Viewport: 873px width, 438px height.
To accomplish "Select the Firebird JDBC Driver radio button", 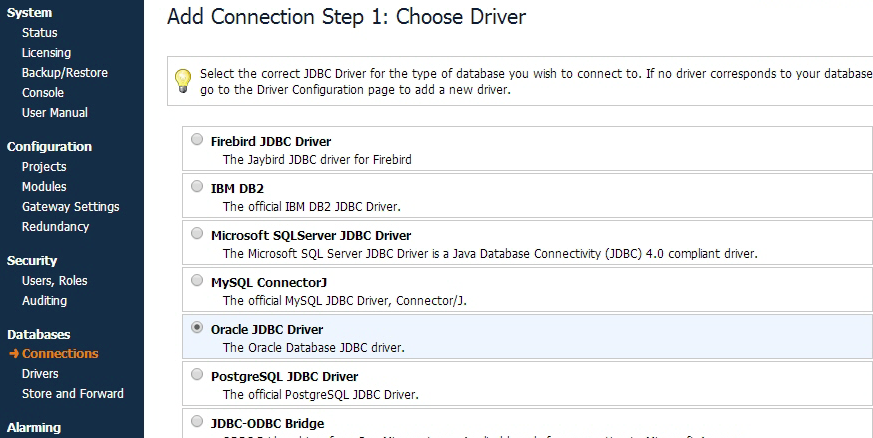I will pyautogui.click(x=197, y=139).
